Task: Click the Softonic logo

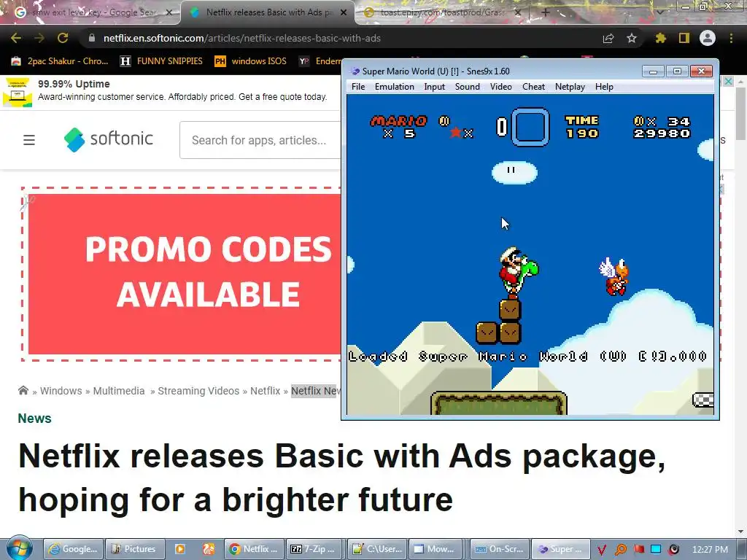Action: coord(109,139)
